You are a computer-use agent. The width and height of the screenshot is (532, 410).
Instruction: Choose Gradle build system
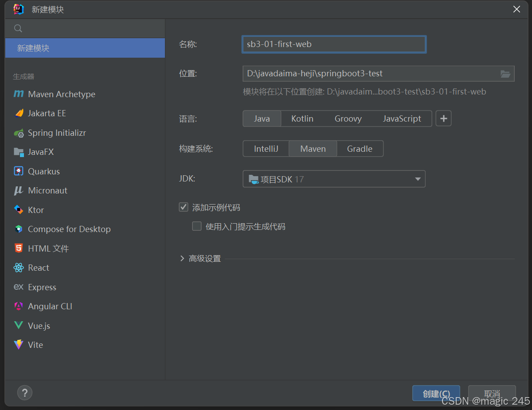click(x=360, y=149)
